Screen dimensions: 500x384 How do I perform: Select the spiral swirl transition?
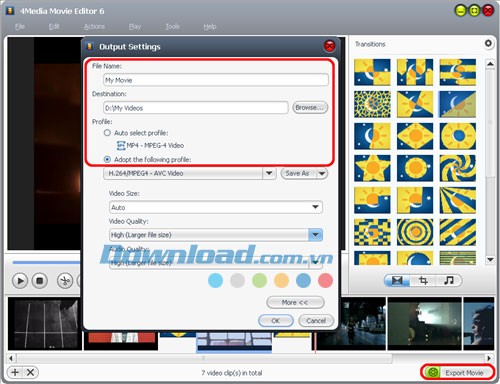[458, 168]
